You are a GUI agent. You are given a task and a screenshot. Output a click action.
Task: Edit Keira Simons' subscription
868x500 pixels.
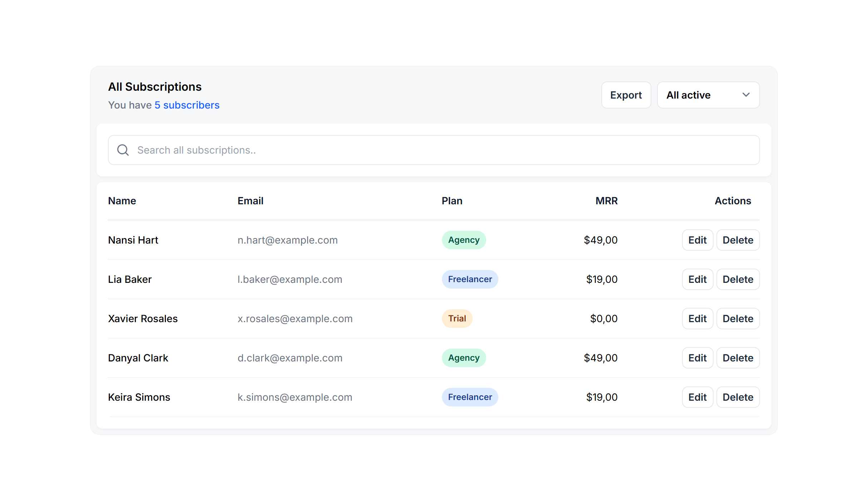coord(697,397)
